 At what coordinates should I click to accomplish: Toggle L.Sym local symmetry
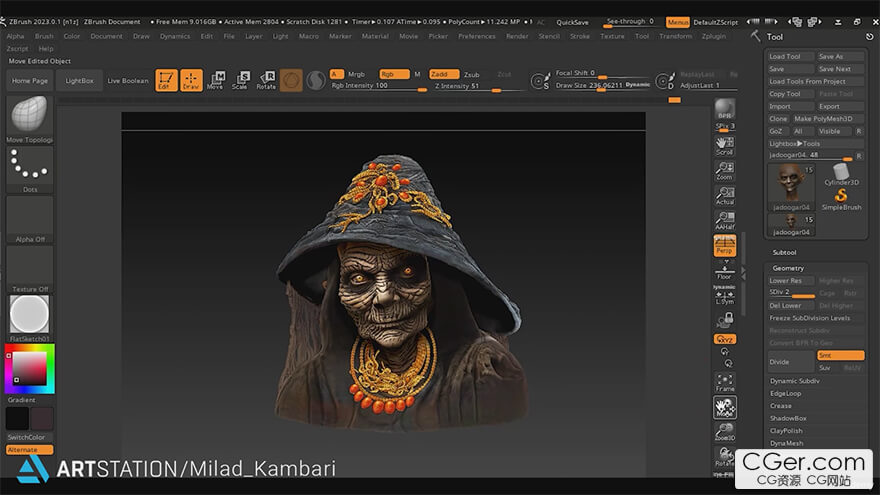point(725,295)
